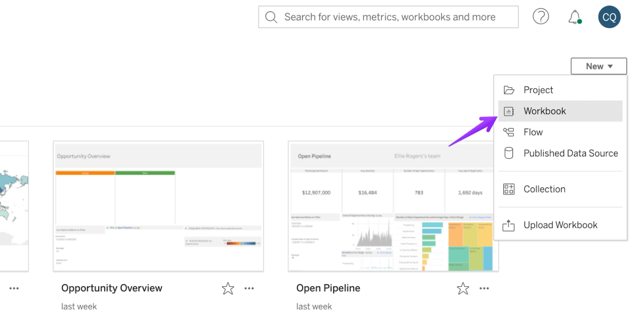Select Workbook from the New menu
The image size is (644, 327).
[545, 111]
